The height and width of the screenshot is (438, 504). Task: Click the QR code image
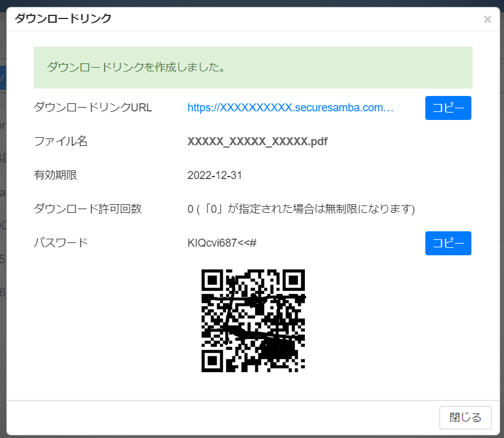tap(253, 321)
